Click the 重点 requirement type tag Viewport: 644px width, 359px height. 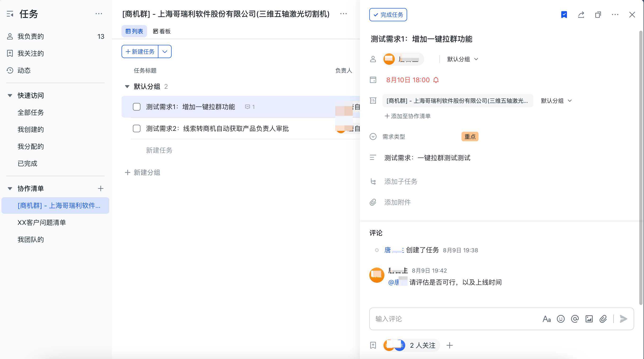[x=470, y=137]
